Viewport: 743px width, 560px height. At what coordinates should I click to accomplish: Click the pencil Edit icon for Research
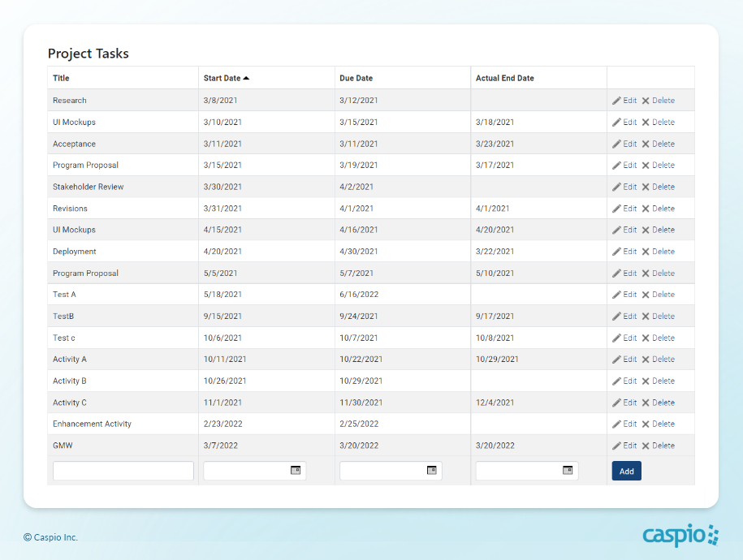point(617,101)
